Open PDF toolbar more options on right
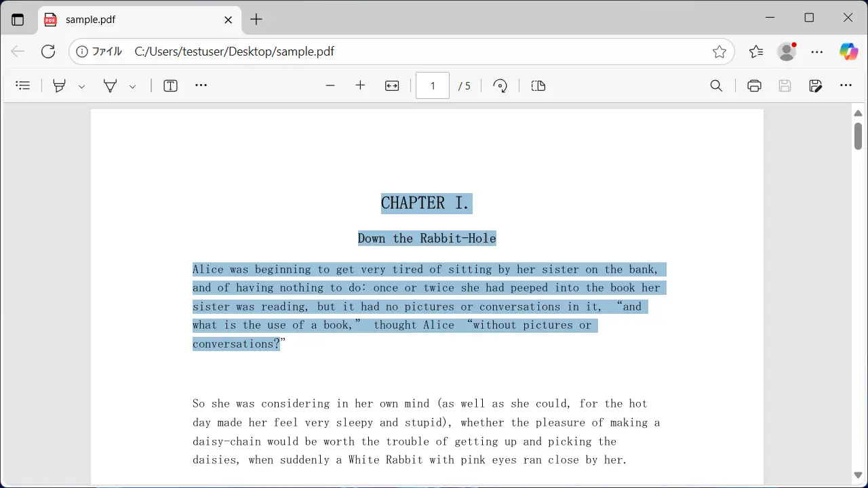Screen dimensions: 868x488 click(x=846, y=85)
